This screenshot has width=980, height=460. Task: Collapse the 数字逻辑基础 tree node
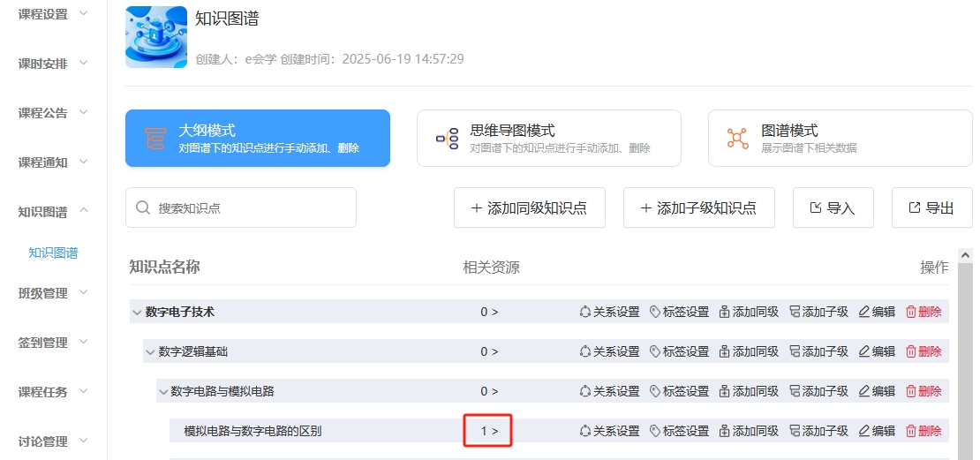pyautogui.click(x=149, y=351)
